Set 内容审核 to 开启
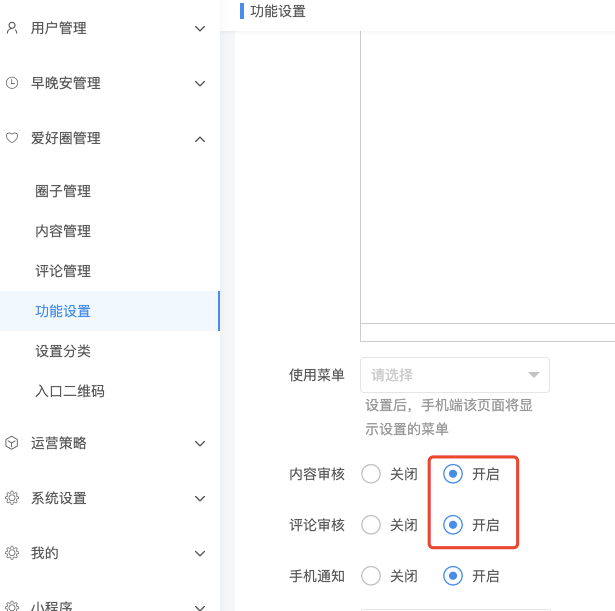This screenshot has height=611, width=615. 453,474
